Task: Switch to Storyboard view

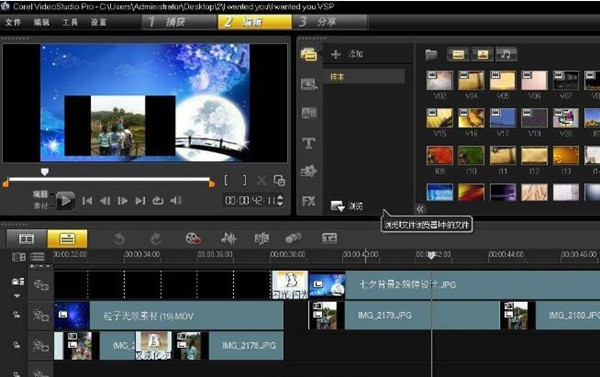Action: click(x=27, y=239)
